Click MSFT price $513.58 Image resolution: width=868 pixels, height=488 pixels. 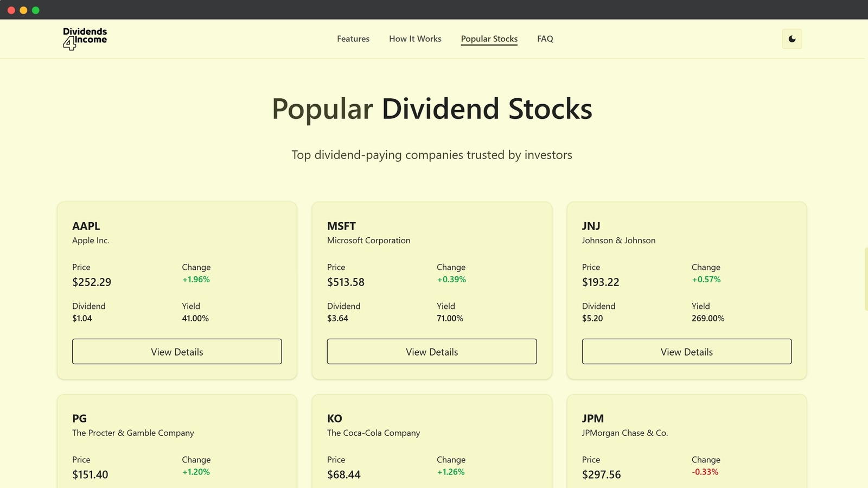[346, 282]
